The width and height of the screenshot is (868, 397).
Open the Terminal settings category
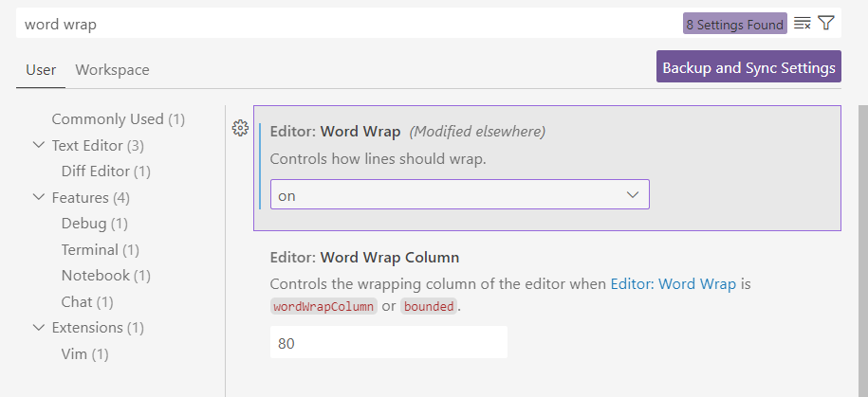click(x=100, y=249)
